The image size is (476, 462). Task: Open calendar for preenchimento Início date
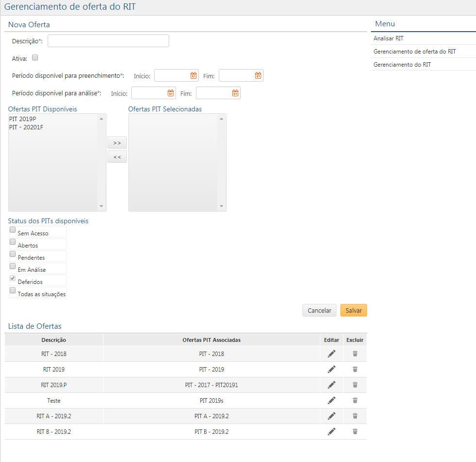pyautogui.click(x=194, y=75)
